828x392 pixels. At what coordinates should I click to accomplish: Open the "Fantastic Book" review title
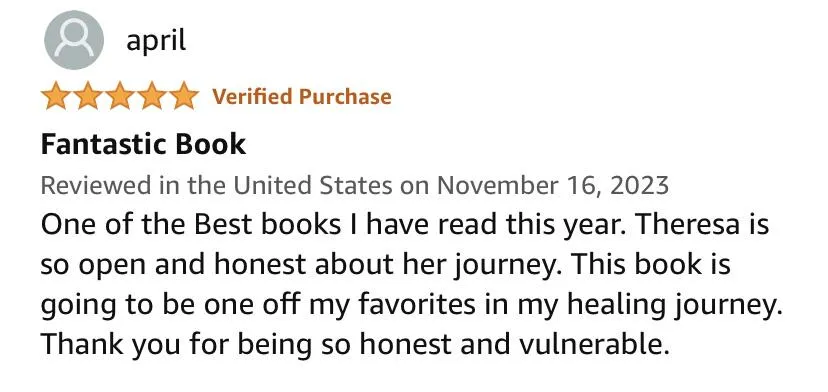[x=144, y=144]
